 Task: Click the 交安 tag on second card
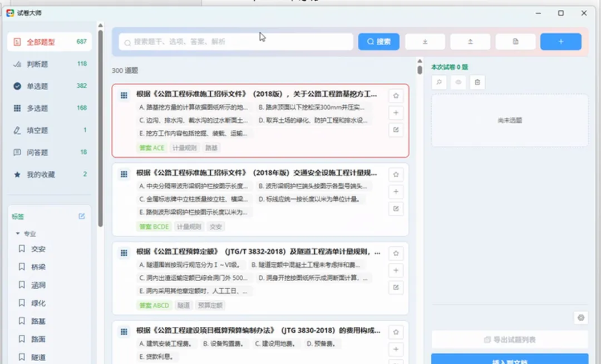coord(216,227)
